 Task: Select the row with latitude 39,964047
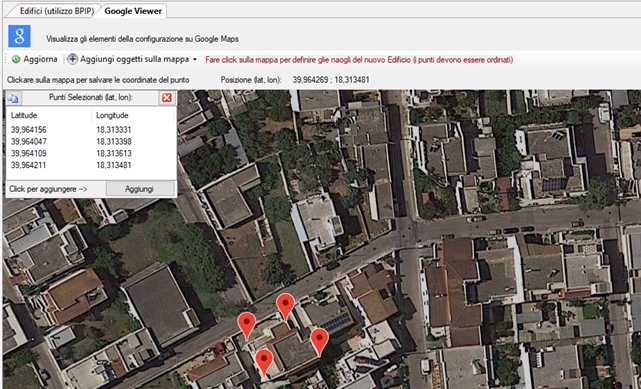[91, 142]
